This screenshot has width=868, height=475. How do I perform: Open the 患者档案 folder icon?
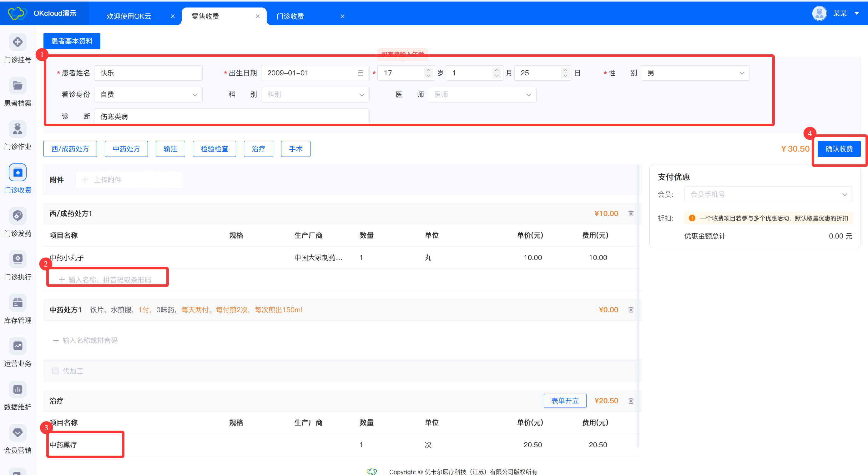(18, 86)
